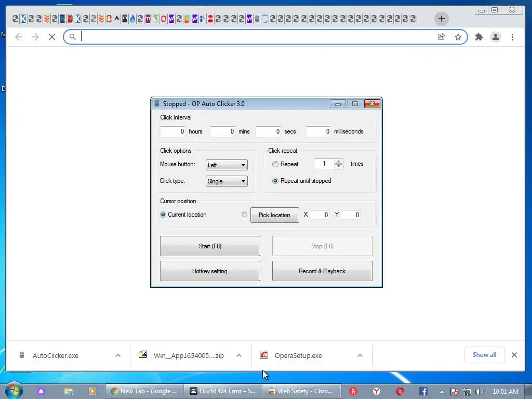Open downloaded AutoClicker.exe
This screenshot has height=399, width=532.
[55, 355]
